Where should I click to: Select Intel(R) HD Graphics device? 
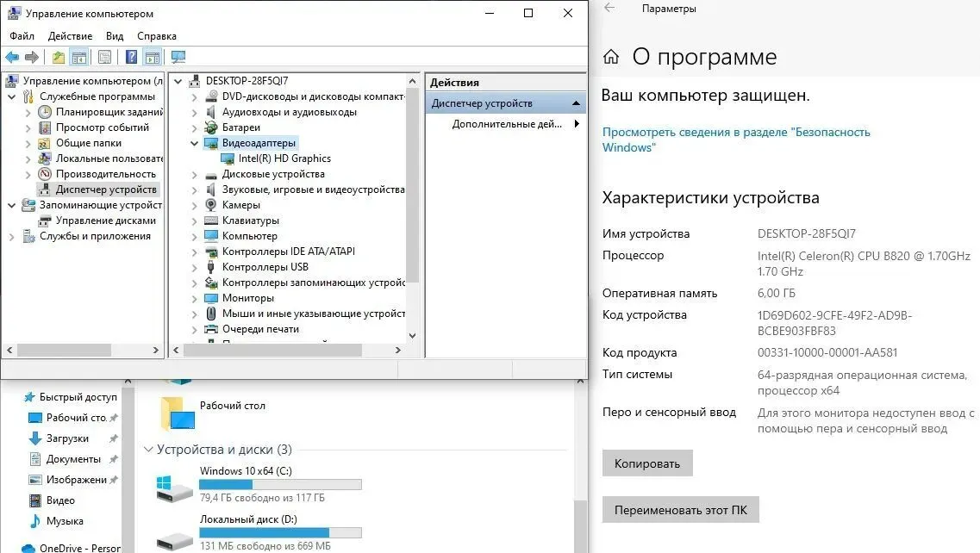(284, 158)
